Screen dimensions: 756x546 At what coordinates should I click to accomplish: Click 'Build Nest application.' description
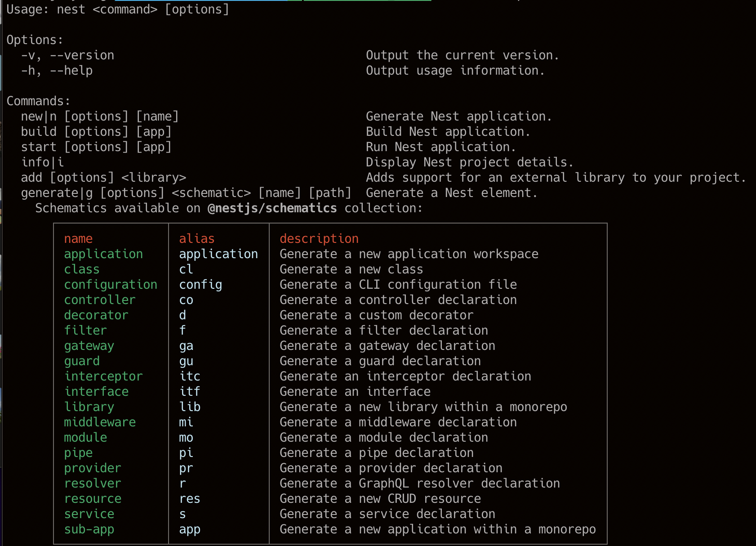click(448, 132)
